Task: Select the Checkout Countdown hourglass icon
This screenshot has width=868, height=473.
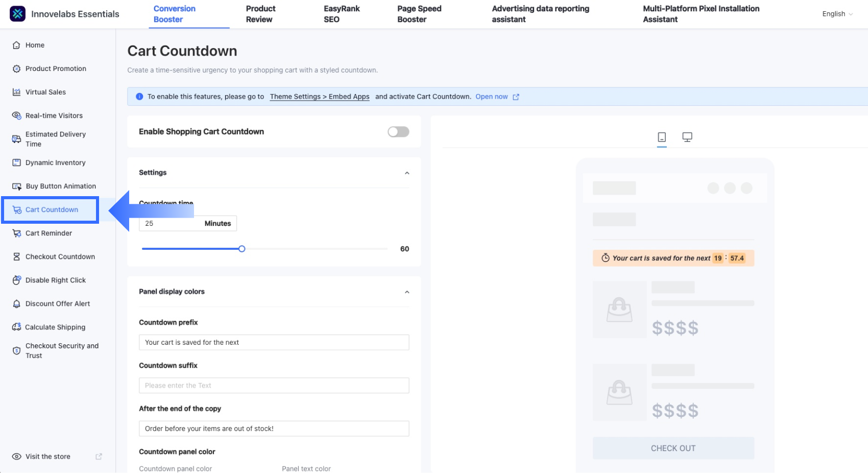Action: pyautogui.click(x=16, y=256)
